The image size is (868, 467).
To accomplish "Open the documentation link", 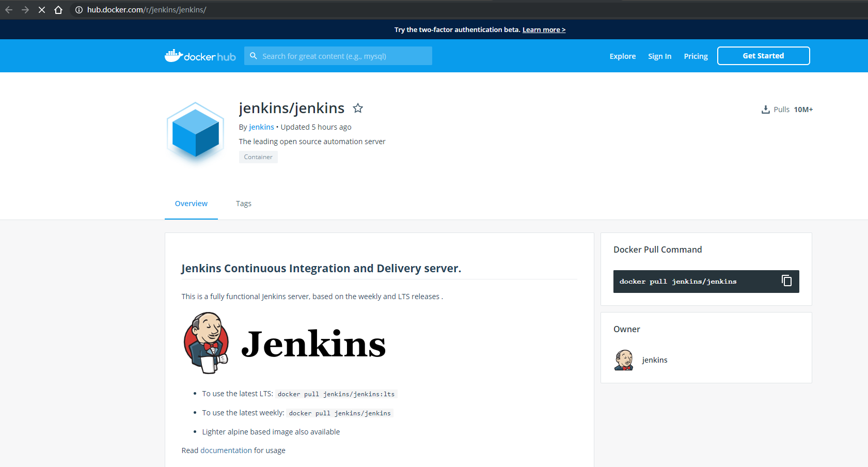I will (226, 450).
